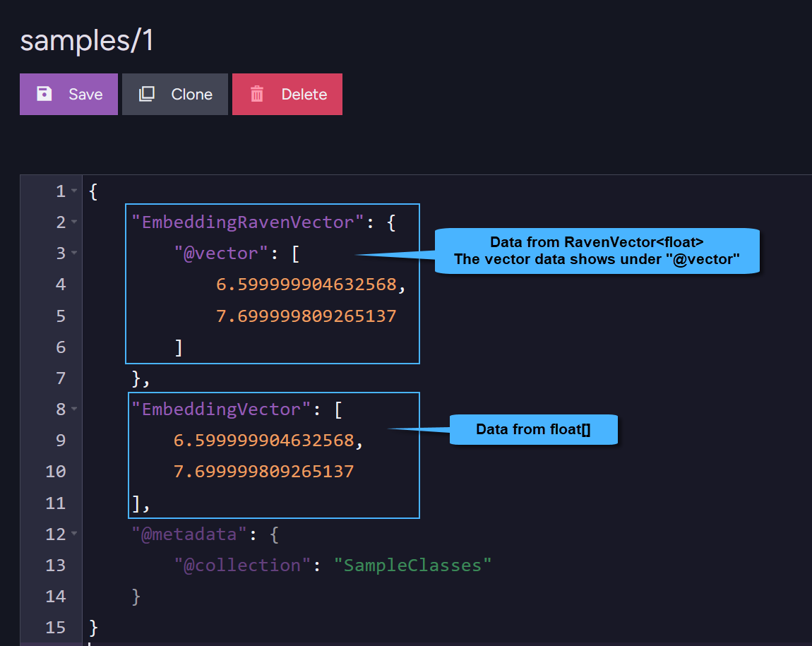Collapse the @vector fold arrow on line 3
Screen dimensions: 812x646
tap(74, 253)
